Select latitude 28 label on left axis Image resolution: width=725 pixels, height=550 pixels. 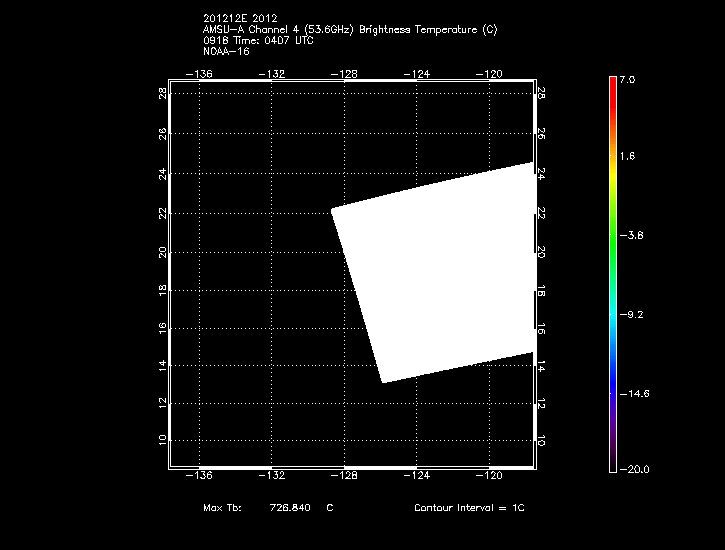coord(160,93)
